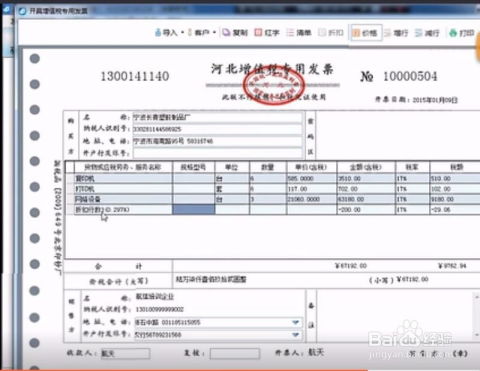Click the 金额(含税) column header

pyautogui.click(x=366, y=167)
